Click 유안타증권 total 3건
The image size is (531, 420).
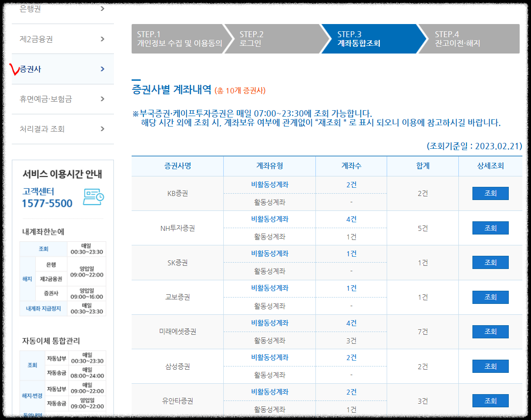point(423,401)
